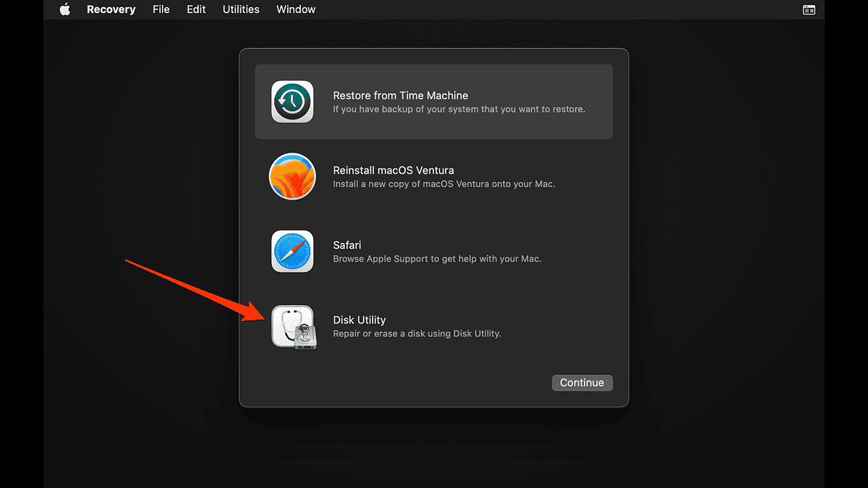Open Safari by clicking its compass icon
Screen dimensions: 868x488
click(292, 251)
